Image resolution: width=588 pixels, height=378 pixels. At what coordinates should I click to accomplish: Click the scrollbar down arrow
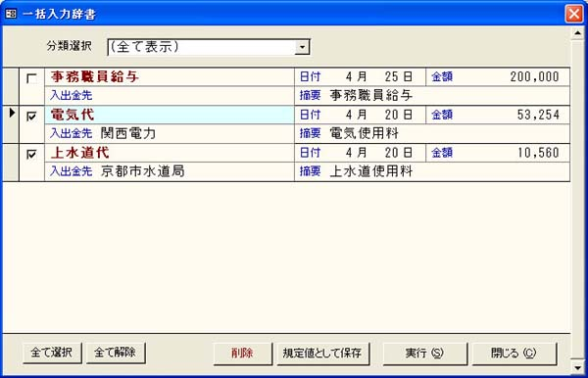click(577, 367)
